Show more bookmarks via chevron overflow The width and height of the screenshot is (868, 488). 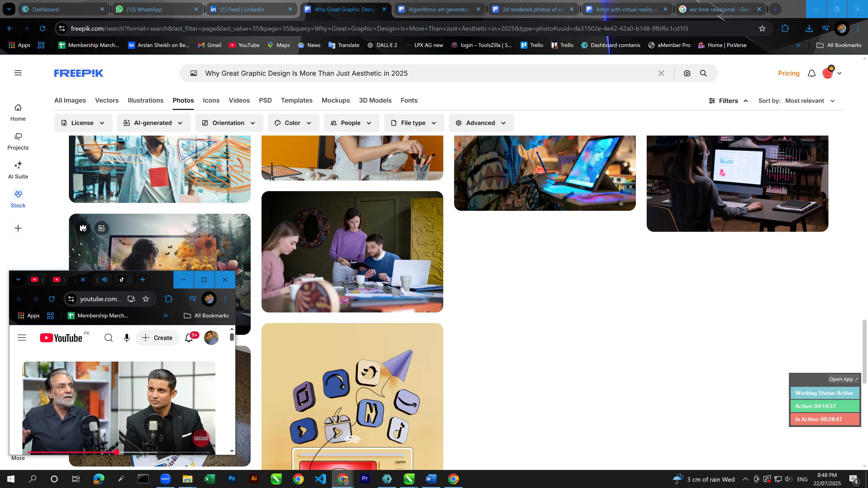[798, 45]
